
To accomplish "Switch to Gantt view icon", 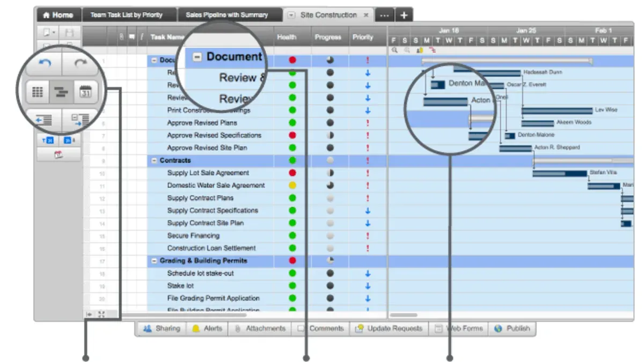I will pos(61,92).
